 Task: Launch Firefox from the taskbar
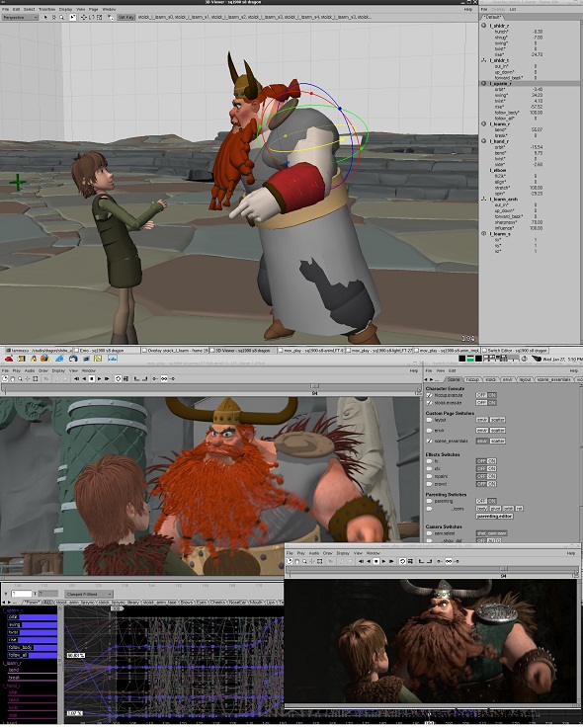pos(44,359)
